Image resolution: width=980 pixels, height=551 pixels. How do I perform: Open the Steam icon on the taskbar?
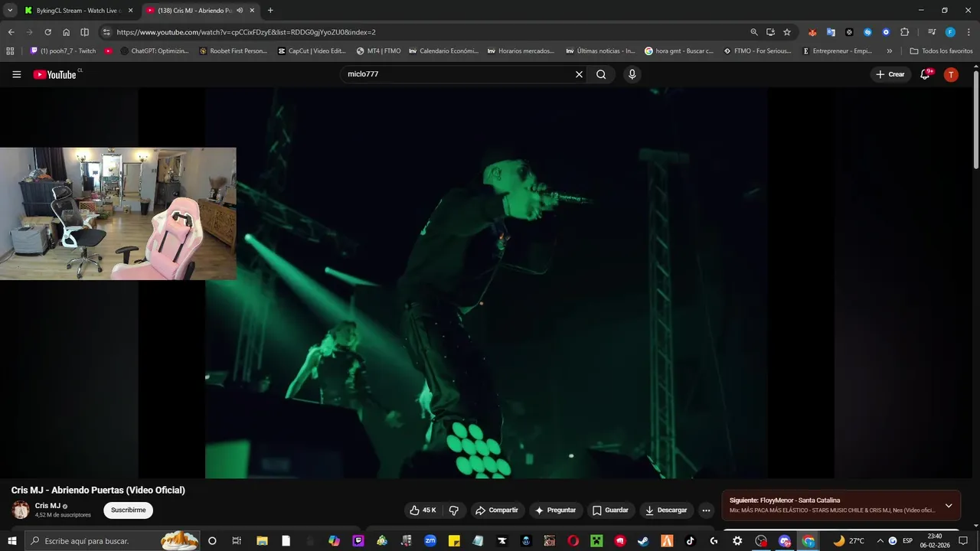point(642,541)
